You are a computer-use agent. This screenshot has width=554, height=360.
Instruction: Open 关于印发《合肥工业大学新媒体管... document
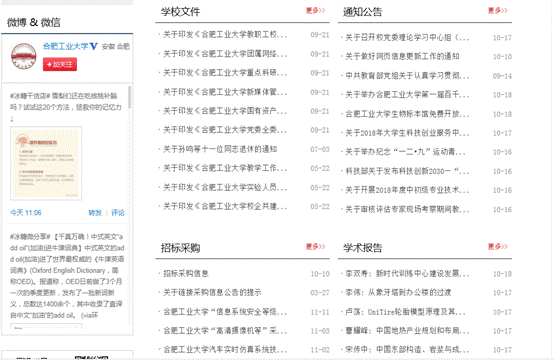225,92
